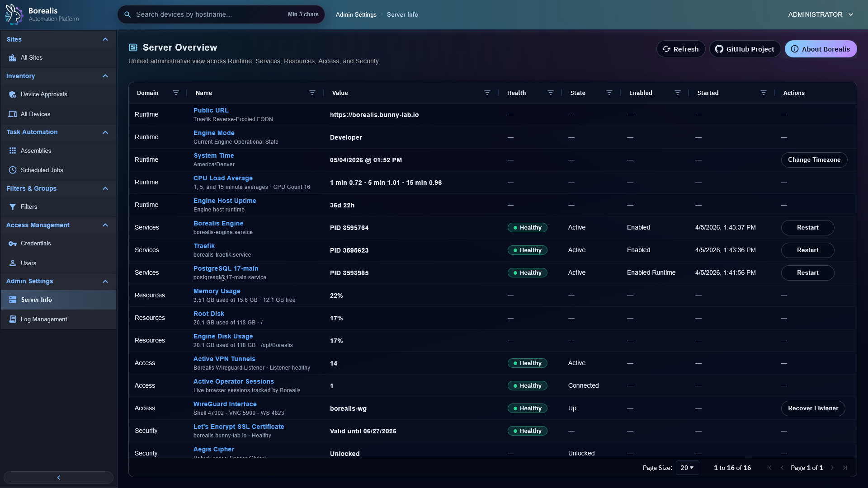Click the Engine Mode name link
The height and width of the screenshot is (488, 868).
click(x=214, y=133)
